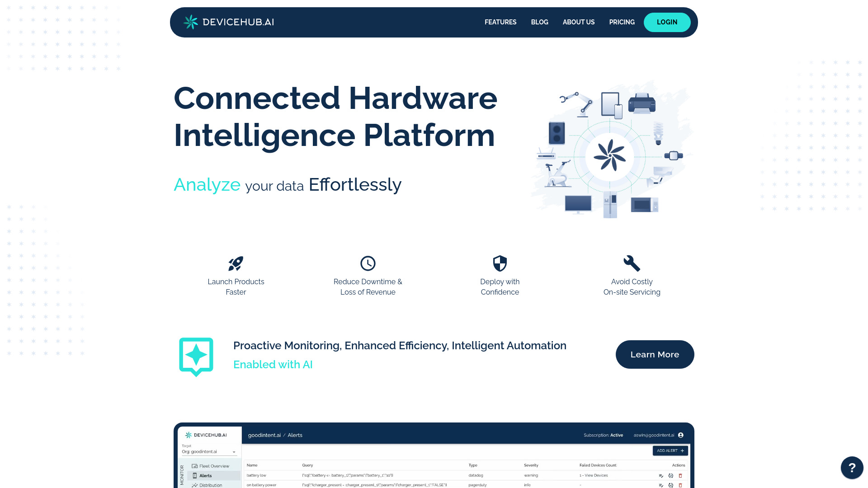The height and width of the screenshot is (488, 868).
Task: Click the LOGIN button
Action: pyautogui.click(x=667, y=22)
